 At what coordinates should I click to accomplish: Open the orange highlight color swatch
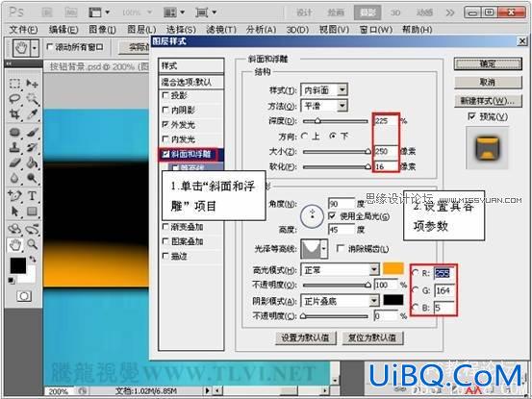393,268
